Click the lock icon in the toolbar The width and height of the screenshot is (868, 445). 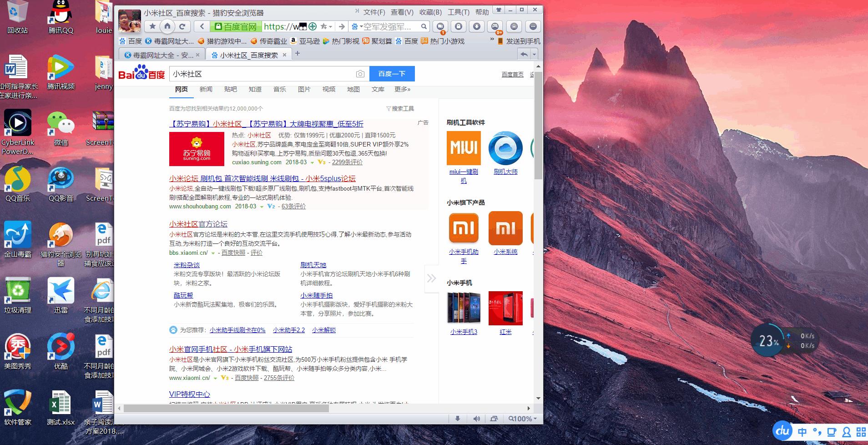pyautogui.click(x=459, y=26)
